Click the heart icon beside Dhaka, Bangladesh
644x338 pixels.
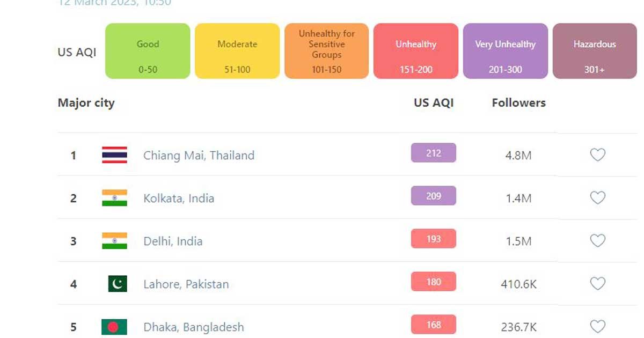coord(597,327)
